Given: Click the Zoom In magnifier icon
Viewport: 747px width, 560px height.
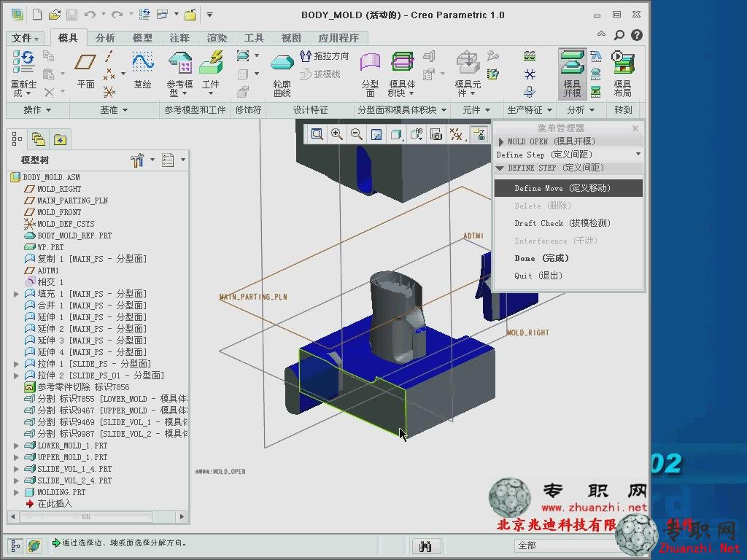Looking at the screenshot, I should (x=337, y=134).
